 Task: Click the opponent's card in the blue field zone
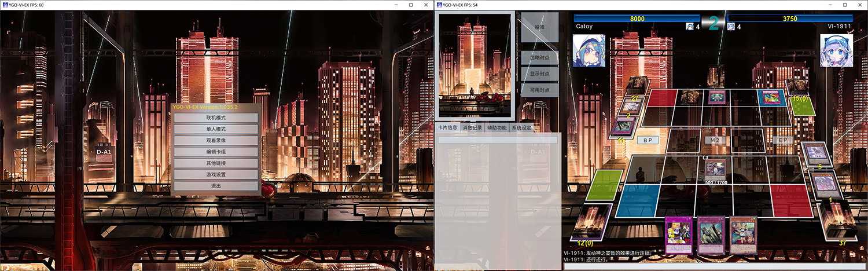click(772, 97)
